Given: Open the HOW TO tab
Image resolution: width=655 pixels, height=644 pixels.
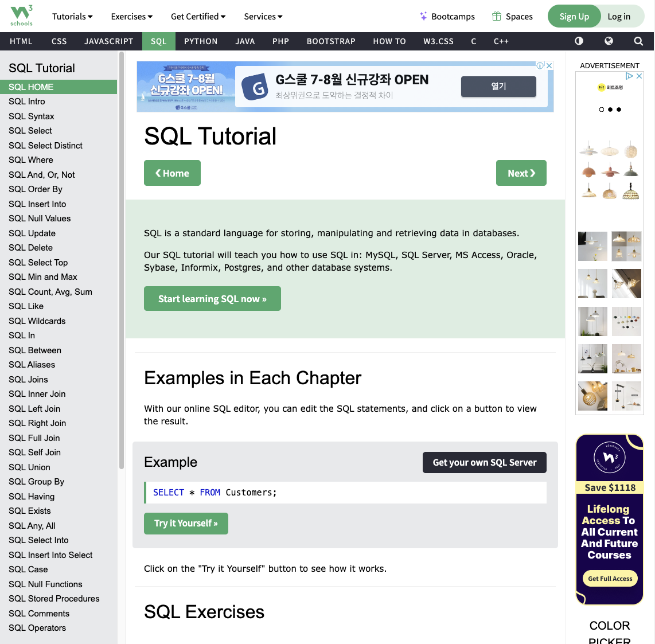Looking at the screenshot, I should 389,41.
